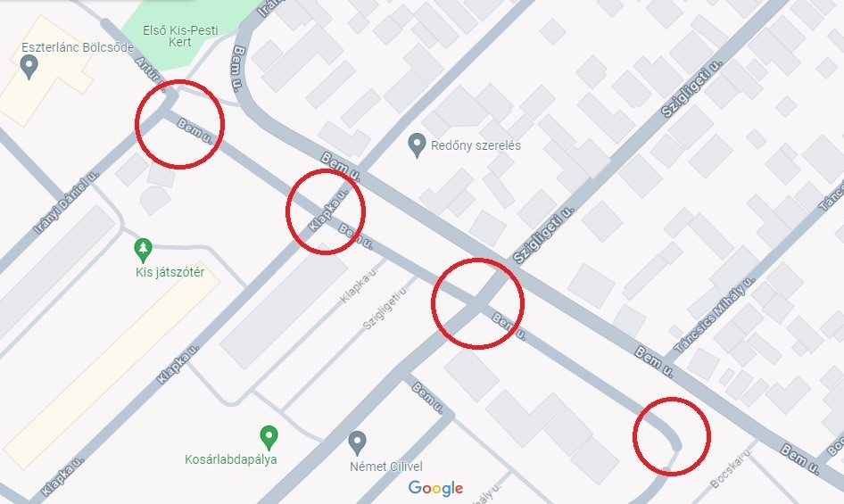Viewport: 844px width, 504px height.
Task: Click the Irányi Dániel u. street label
Action: [67, 202]
